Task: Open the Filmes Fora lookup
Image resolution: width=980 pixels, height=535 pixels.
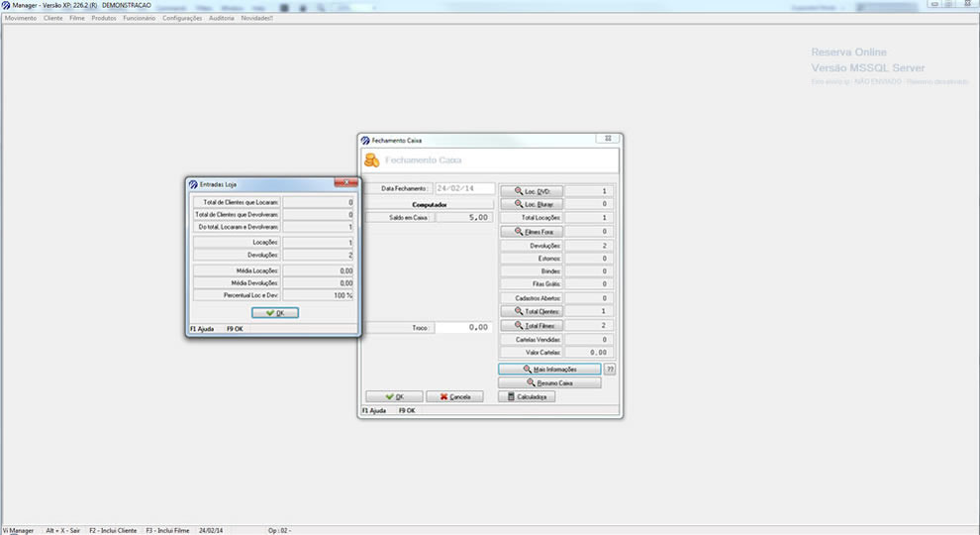Action: click(x=532, y=231)
